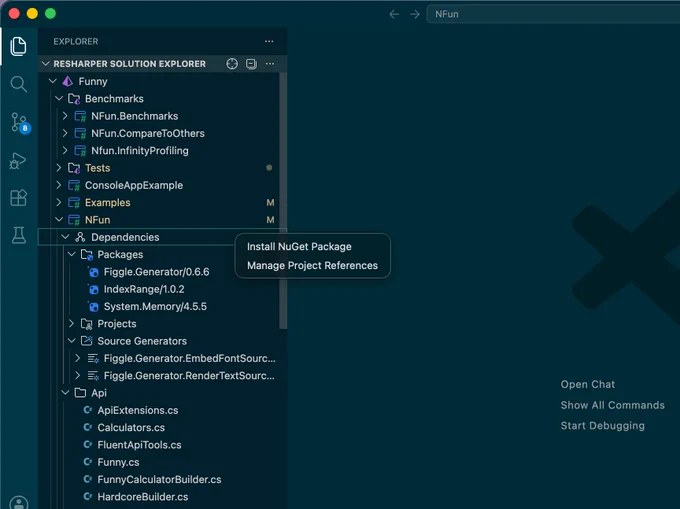
Task: Open Solution Explorer more actions ellipsis
Action: coord(270,64)
